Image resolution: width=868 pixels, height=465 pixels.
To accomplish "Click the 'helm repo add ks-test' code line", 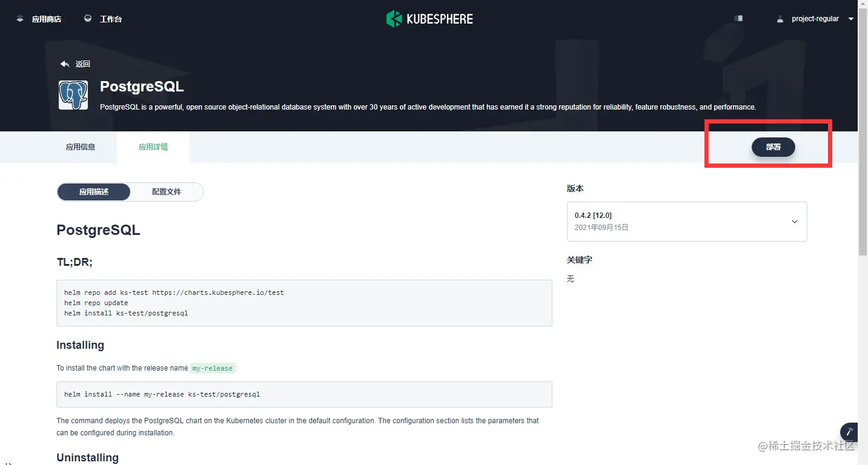I will [x=174, y=292].
